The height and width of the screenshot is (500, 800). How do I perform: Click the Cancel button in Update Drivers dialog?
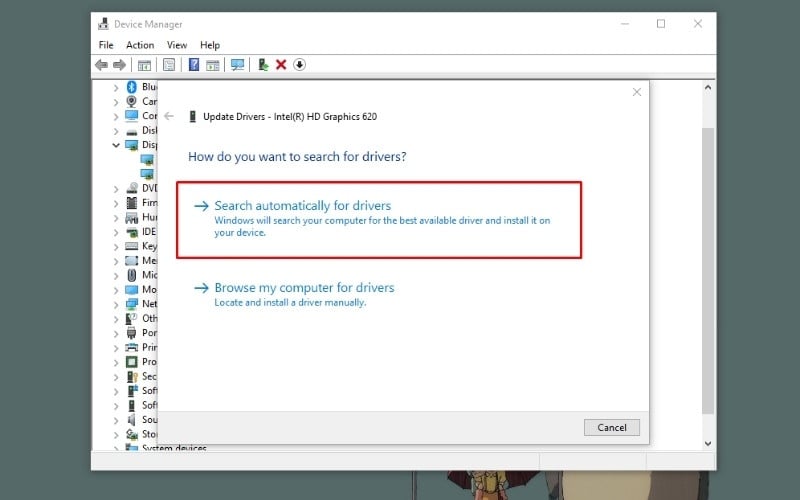coord(612,428)
